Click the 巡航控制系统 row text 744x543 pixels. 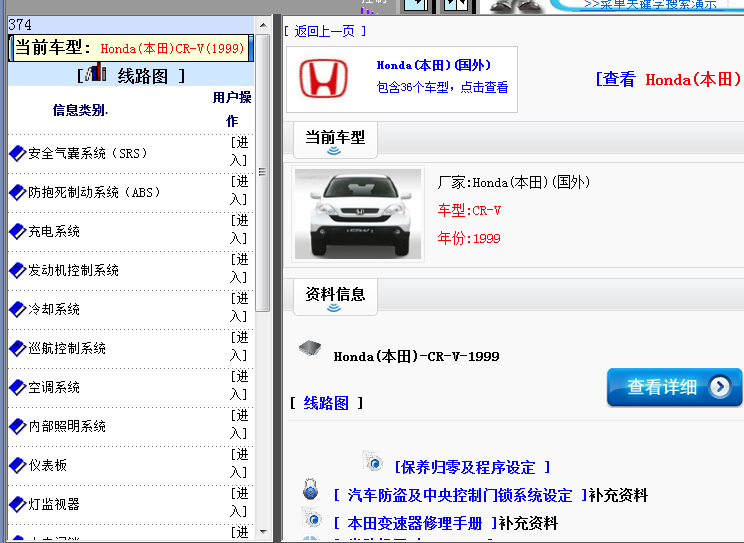point(66,348)
